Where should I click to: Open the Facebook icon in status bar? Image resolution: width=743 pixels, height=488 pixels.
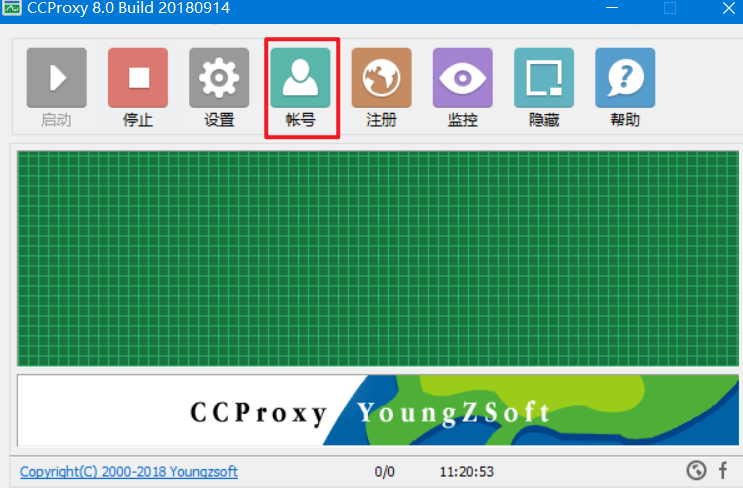click(x=723, y=470)
